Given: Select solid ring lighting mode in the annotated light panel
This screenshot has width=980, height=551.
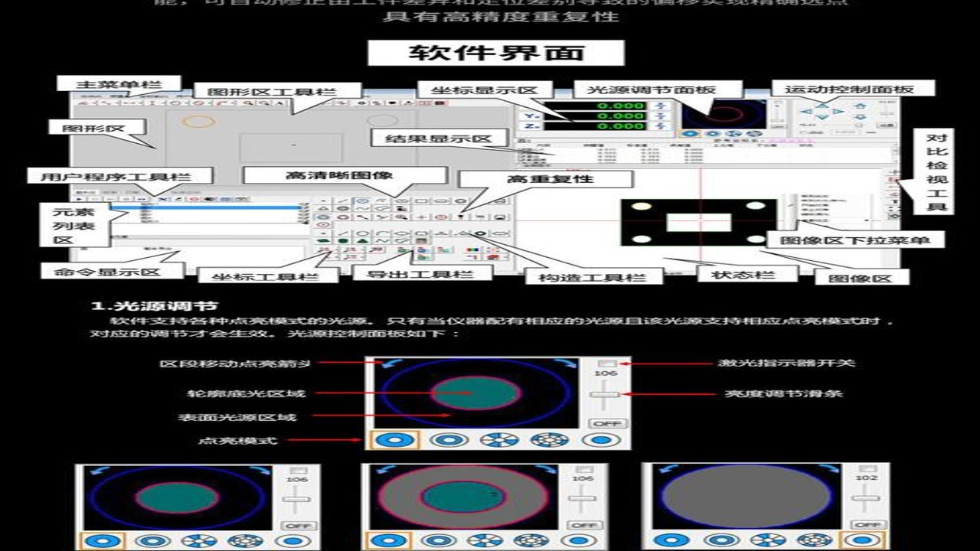Looking at the screenshot, I should pos(394,440).
